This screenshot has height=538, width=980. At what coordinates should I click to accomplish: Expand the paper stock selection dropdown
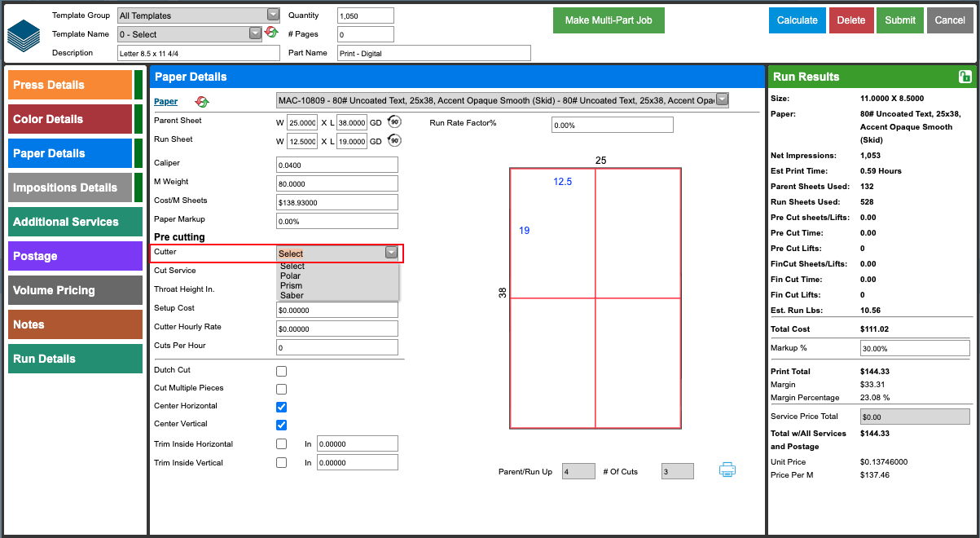(503, 100)
